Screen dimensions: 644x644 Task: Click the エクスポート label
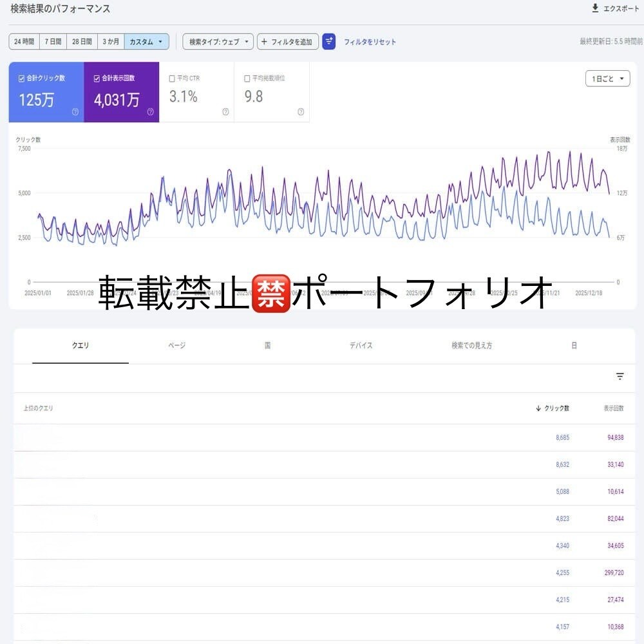pos(621,8)
